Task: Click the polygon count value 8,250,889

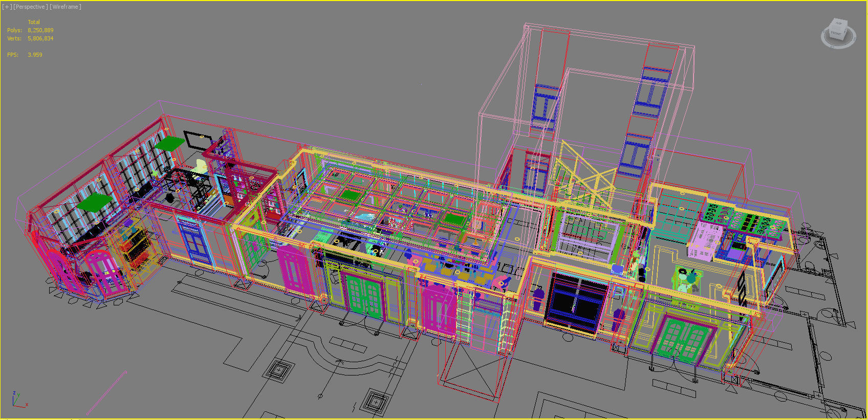Action: (x=40, y=30)
